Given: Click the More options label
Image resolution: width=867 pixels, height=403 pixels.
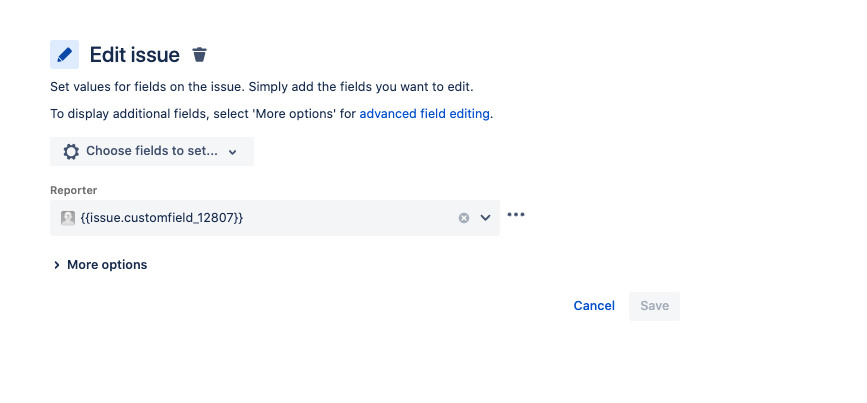Looking at the screenshot, I should pos(107,265).
